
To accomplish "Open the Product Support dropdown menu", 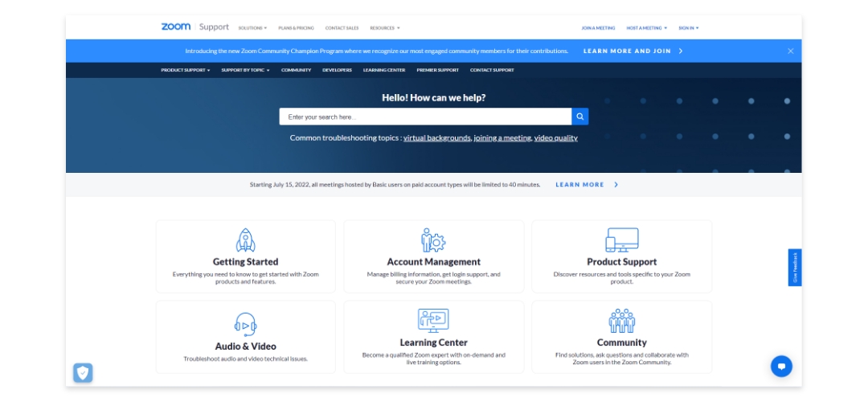I will click(x=185, y=70).
